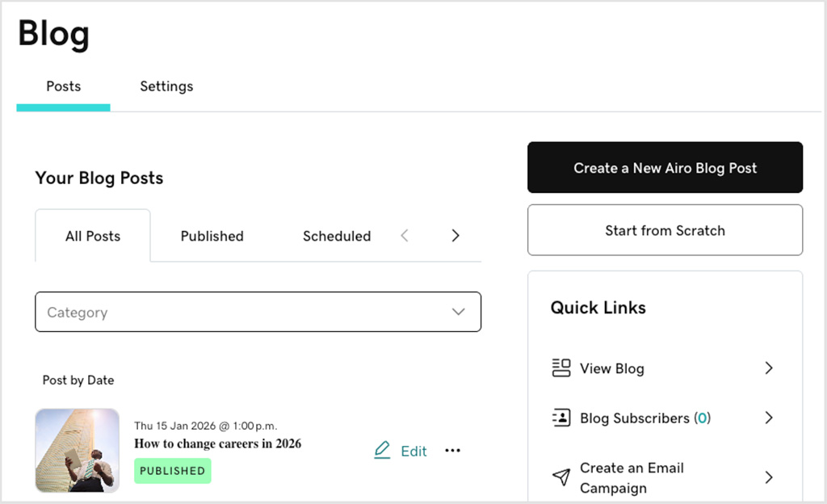827x504 pixels.
Task: Switch to the Settings tab
Action: pos(166,86)
